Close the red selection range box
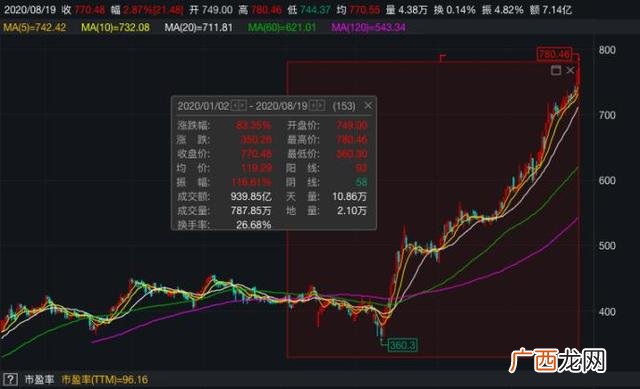 pyautogui.click(x=570, y=70)
